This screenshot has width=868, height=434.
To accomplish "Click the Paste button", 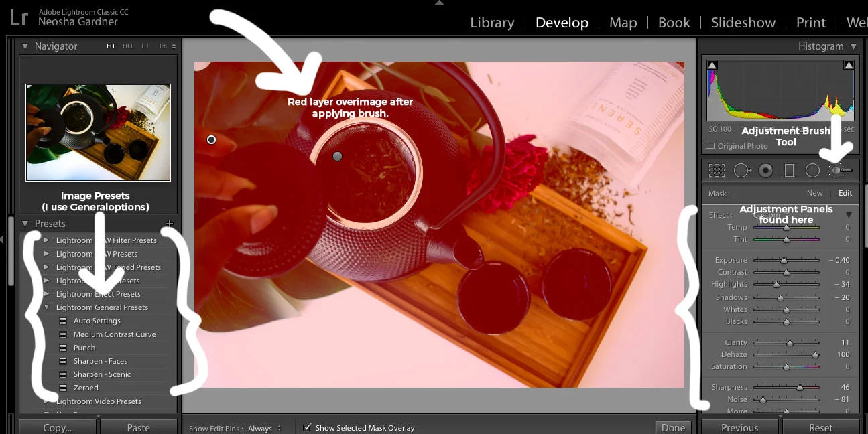I will (138, 427).
